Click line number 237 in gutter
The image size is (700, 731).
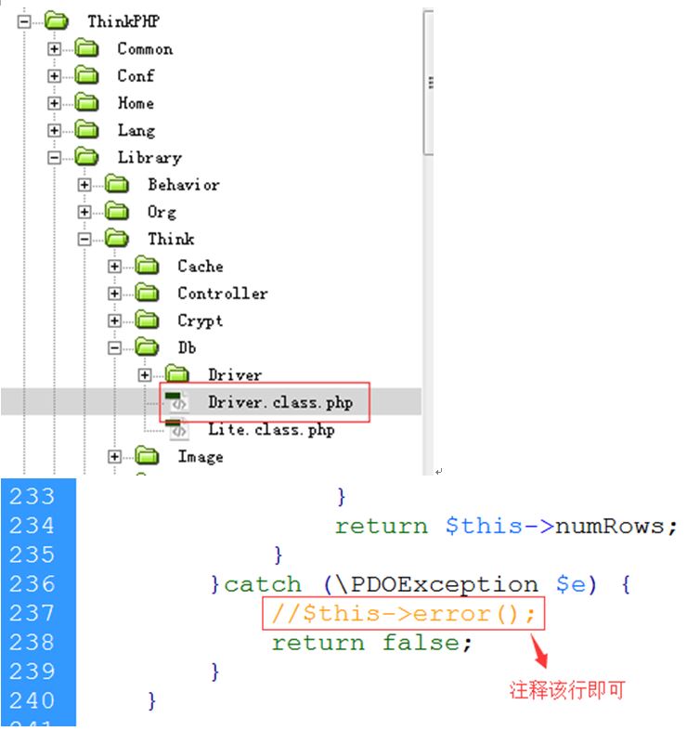[32, 613]
